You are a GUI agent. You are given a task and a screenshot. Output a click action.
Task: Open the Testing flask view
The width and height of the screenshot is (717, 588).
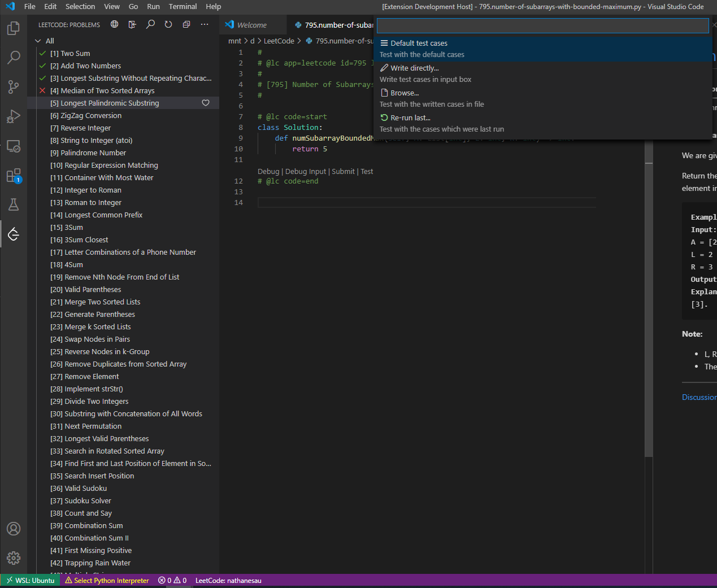(x=14, y=204)
